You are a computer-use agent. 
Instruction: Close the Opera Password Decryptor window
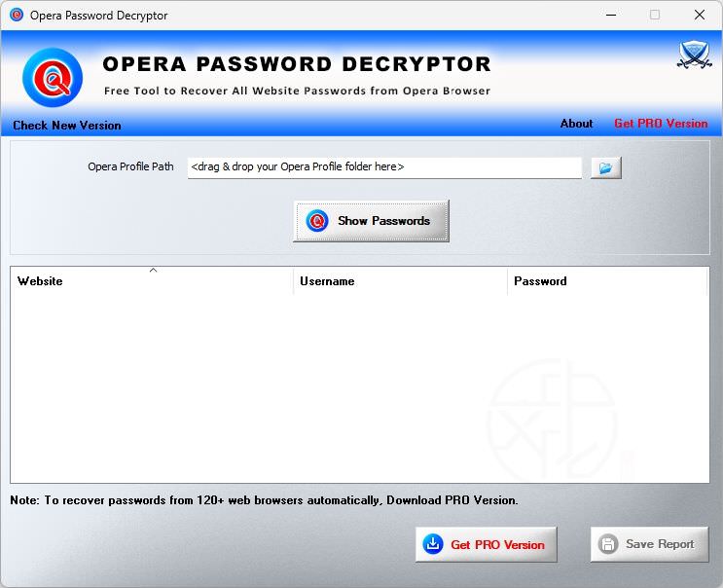(x=699, y=16)
